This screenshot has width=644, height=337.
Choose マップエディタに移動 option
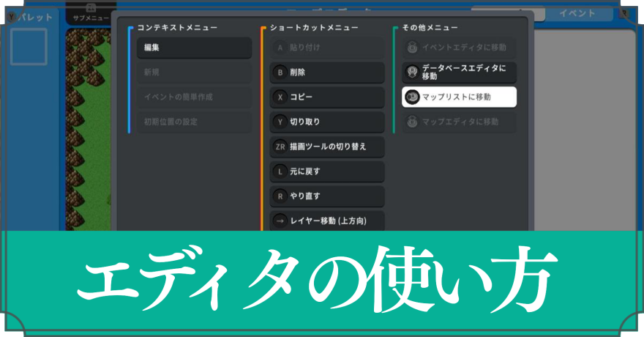(x=459, y=122)
